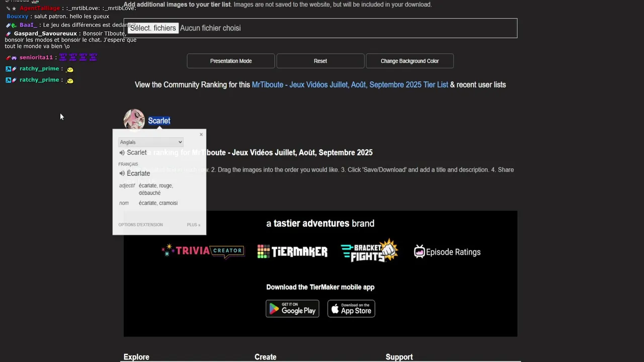Enter Presentation Mode
The height and width of the screenshot is (362, 644).
(x=231, y=61)
